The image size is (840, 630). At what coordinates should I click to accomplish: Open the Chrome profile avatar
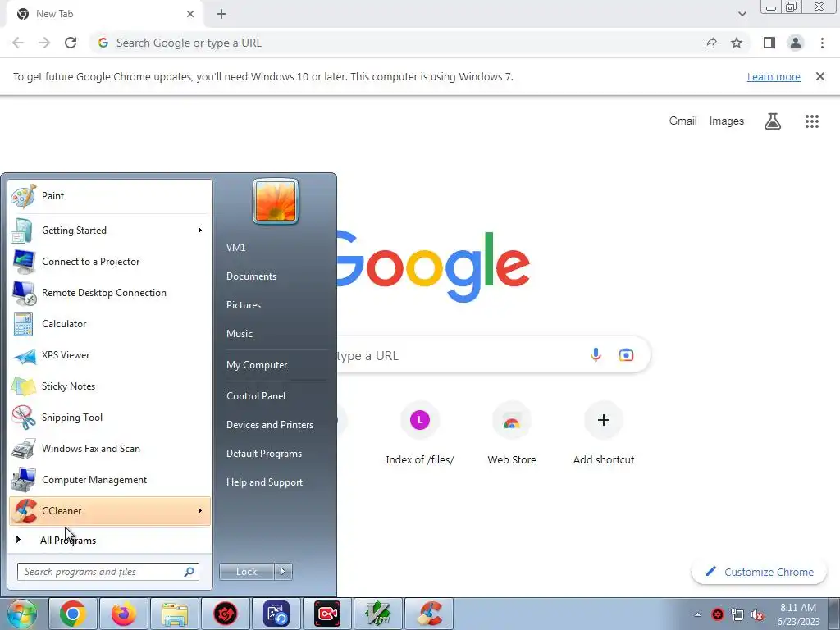[796, 43]
